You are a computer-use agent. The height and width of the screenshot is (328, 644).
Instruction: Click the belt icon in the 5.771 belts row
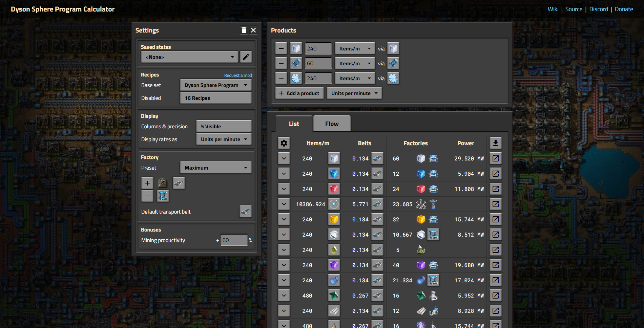[377, 204]
